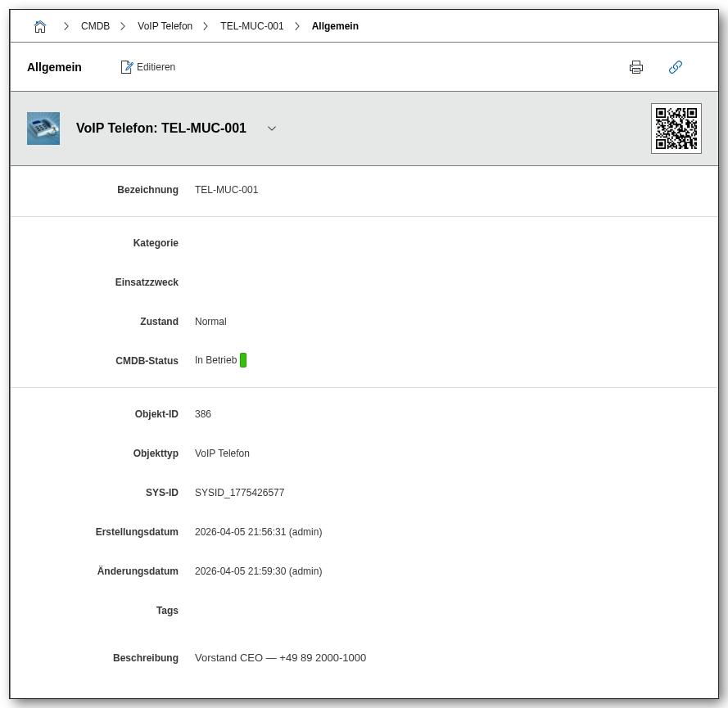This screenshot has width=728, height=708.
Task: Click the breadcrumb chevron after the home icon
Action: [66, 26]
